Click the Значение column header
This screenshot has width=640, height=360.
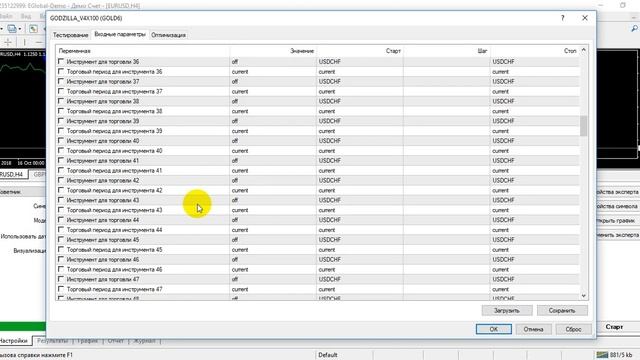tap(273, 51)
